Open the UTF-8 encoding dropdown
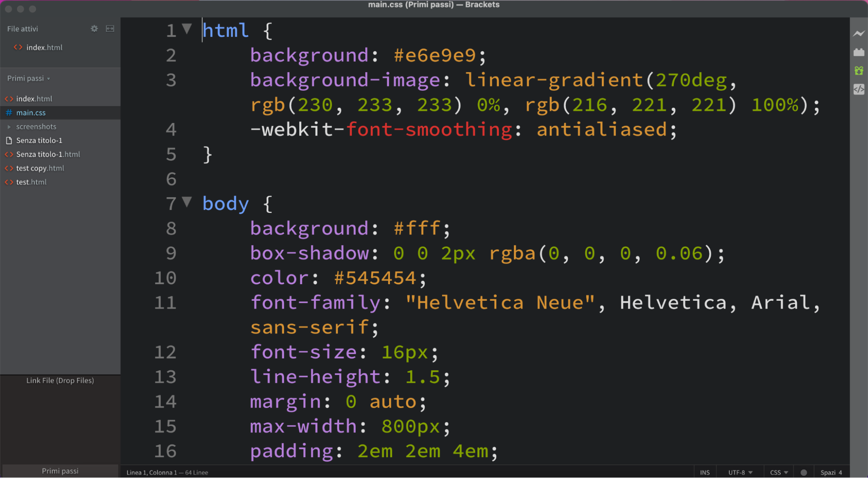The width and height of the screenshot is (868, 478). point(740,472)
